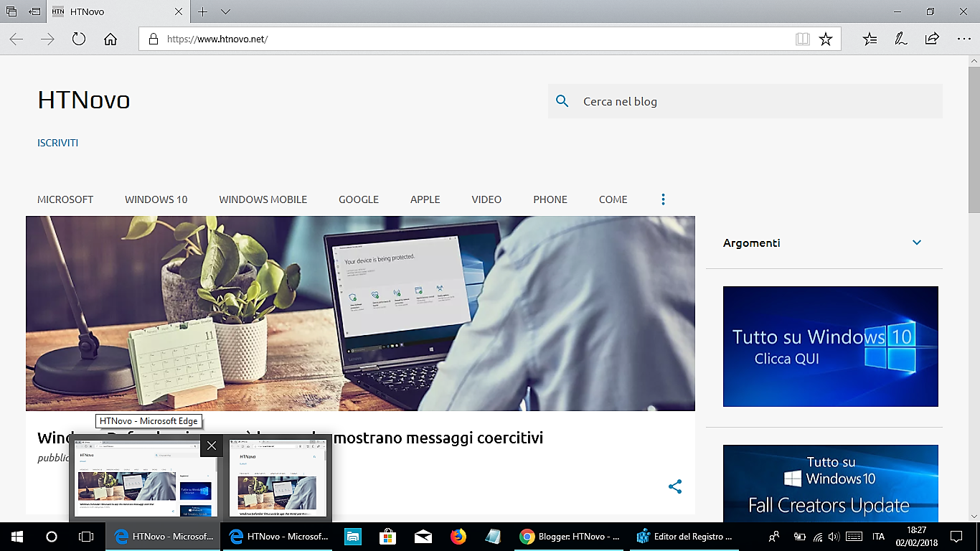Show more categories with vertical dots

click(663, 199)
